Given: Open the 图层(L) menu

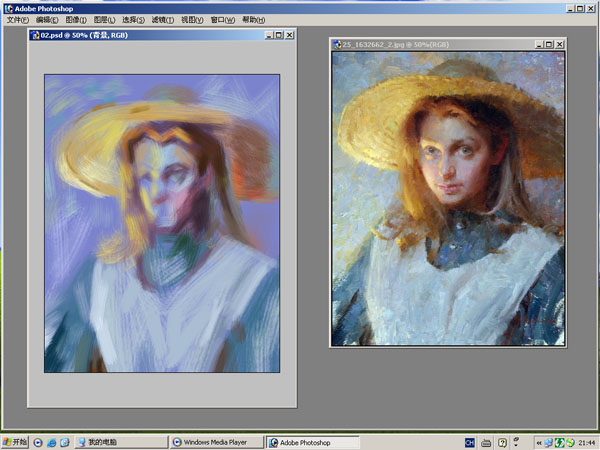Looking at the screenshot, I should (x=104, y=20).
